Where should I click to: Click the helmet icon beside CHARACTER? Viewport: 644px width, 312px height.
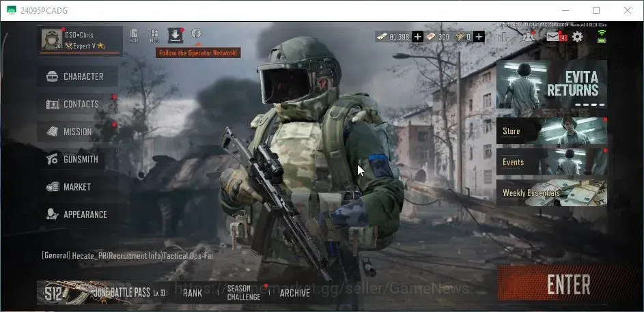pos(52,76)
